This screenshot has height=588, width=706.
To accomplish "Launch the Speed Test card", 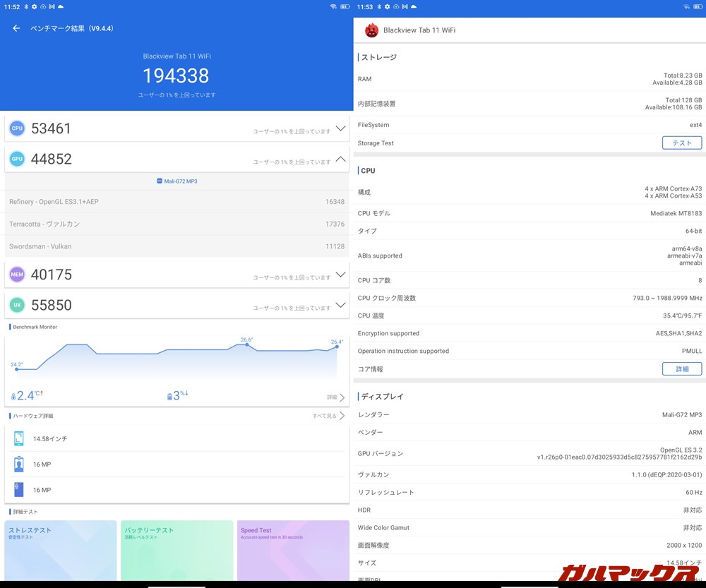I will 293,551.
